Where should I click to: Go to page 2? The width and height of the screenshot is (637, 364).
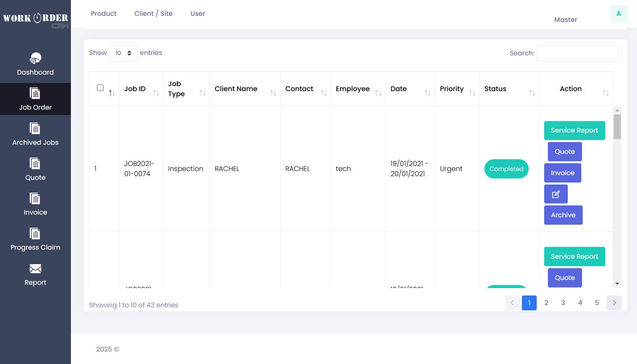546,303
